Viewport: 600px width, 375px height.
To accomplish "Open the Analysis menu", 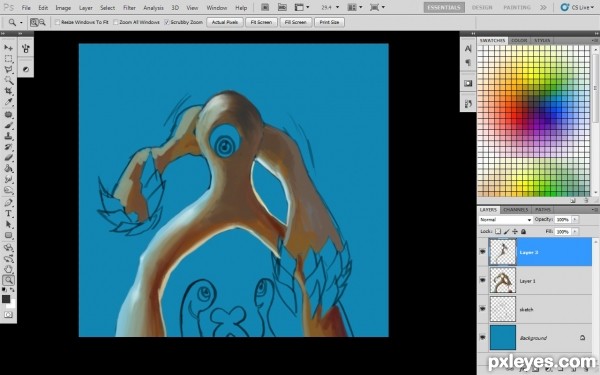I will click(153, 8).
